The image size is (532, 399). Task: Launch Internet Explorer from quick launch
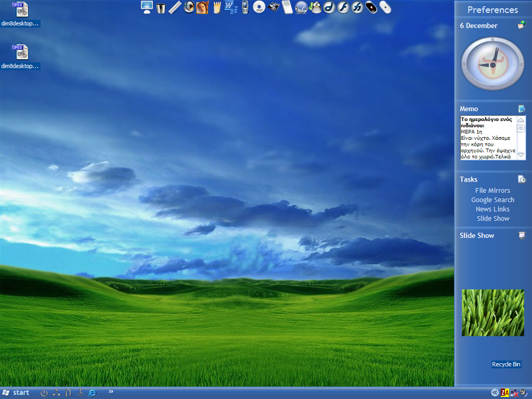pyautogui.click(x=92, y=393)
